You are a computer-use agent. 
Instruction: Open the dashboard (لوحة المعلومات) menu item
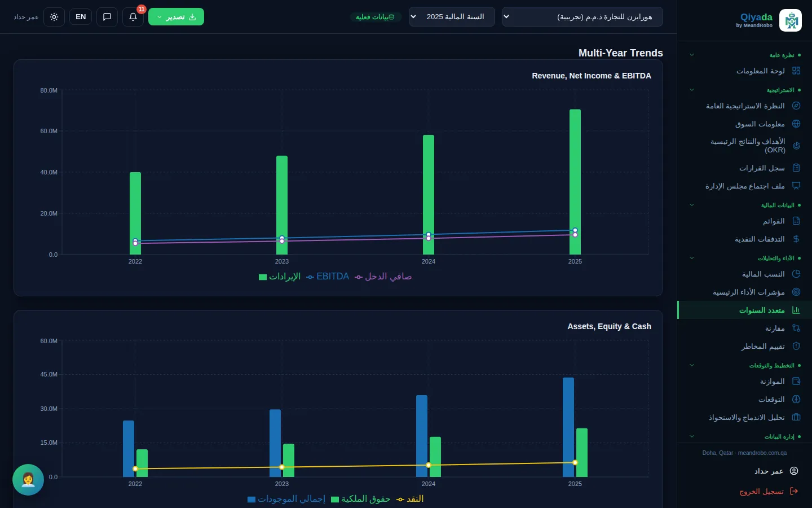(x=744, y=71)
